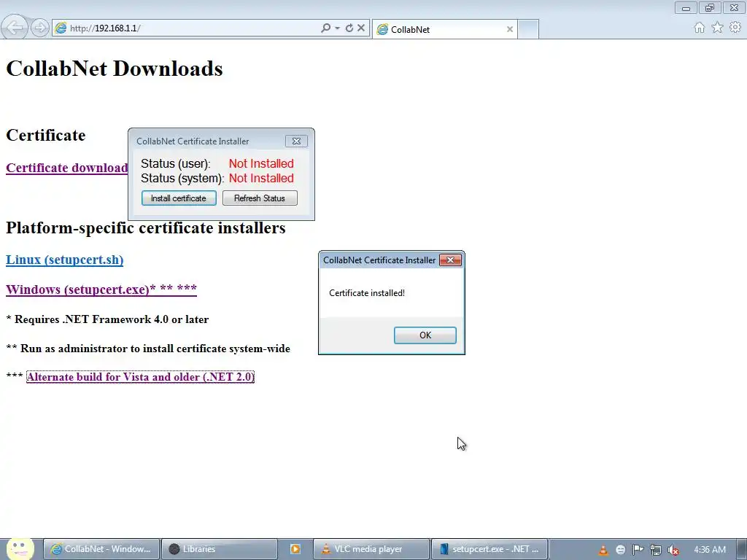Click the Internet Explorer icon in address bar

[x=61, y=28]
